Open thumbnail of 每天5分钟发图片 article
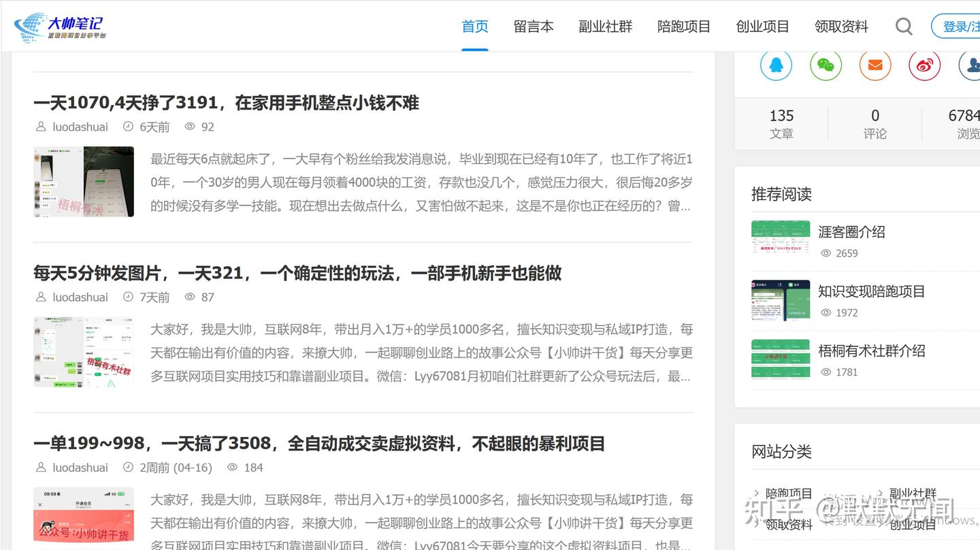This screenshot has height=550, width=980. (84, 352)
